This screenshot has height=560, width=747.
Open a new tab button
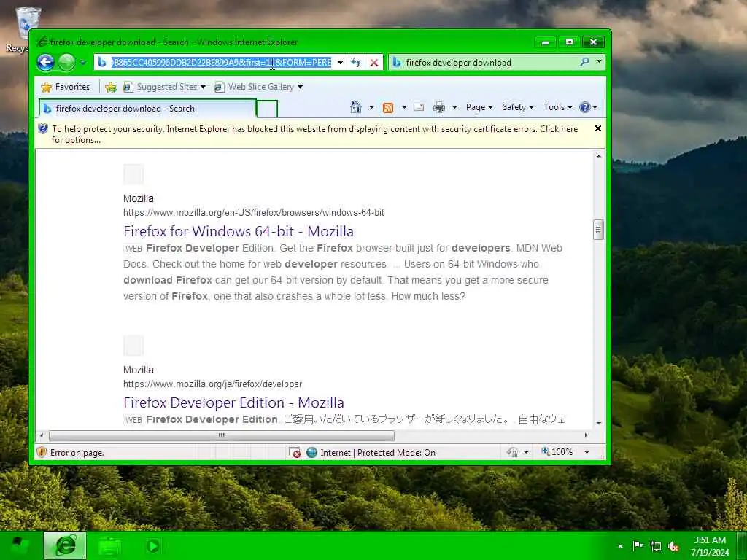267,109
